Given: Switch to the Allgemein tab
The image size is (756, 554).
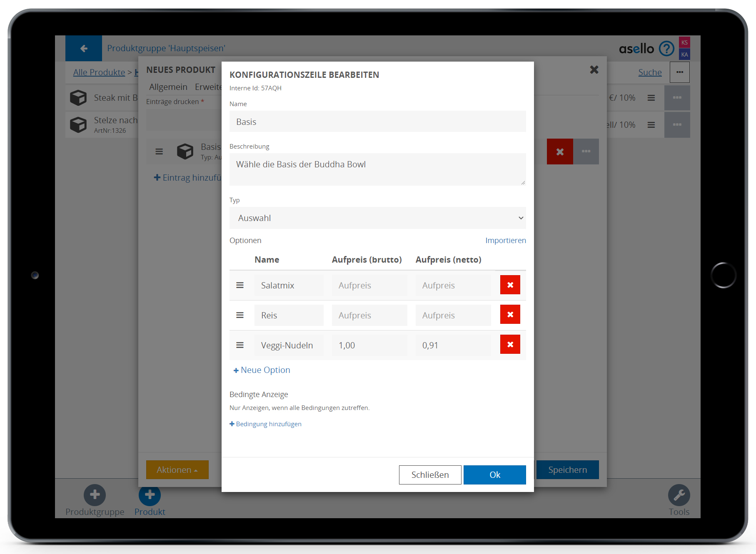Looking at the screenshot, I should click(168, 87).
